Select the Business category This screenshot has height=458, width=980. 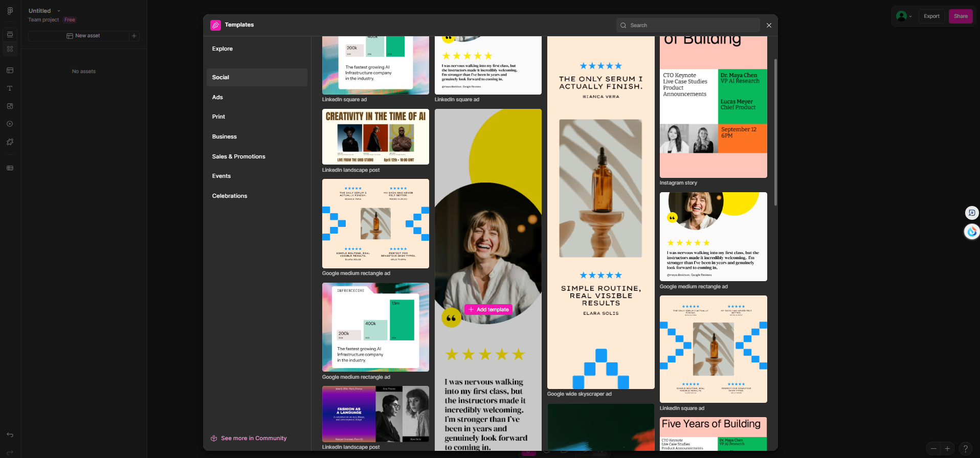(257, 137)
